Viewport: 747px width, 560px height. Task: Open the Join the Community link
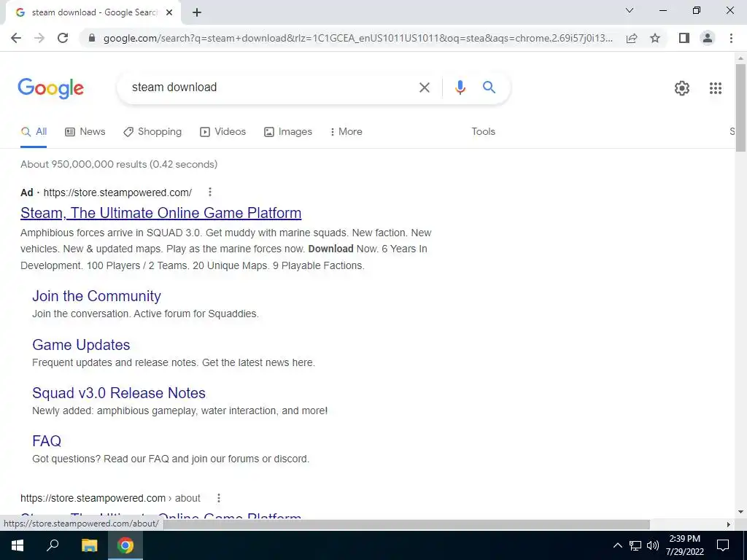click(97, 296)
